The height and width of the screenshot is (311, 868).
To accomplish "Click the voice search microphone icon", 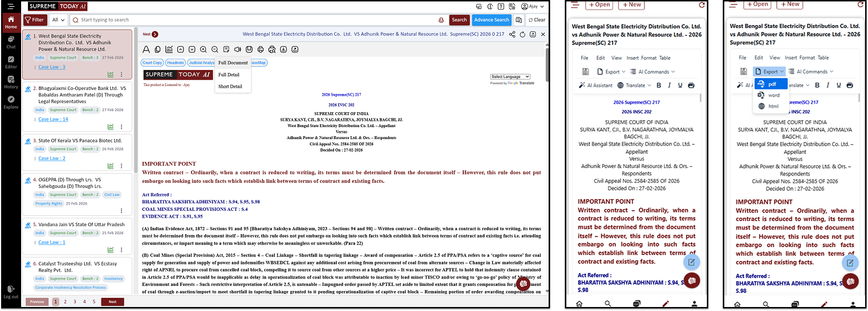I will click(x=441, y=20).
